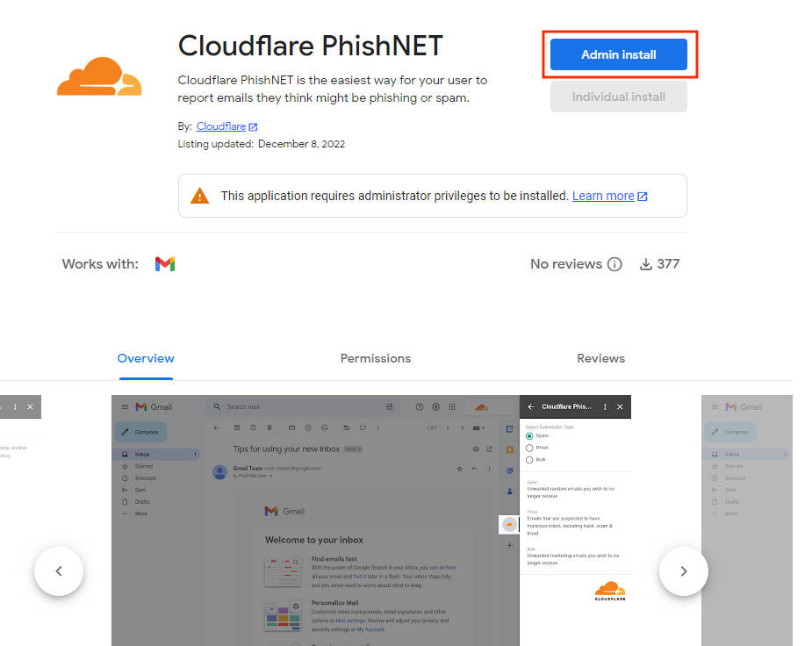Screen dimensions: 812x646
Task: Click the Cloudflare PhishNET app logo
Action: click(x=99, y=77)
